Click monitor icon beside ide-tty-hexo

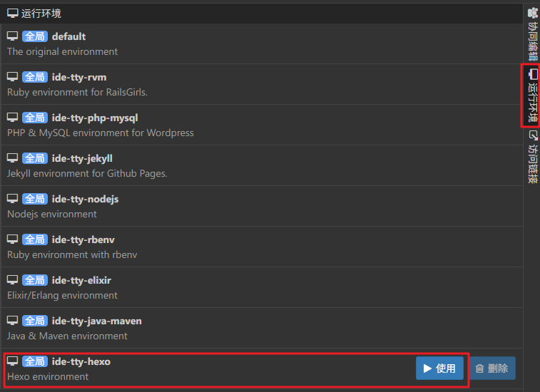(13, 361)
